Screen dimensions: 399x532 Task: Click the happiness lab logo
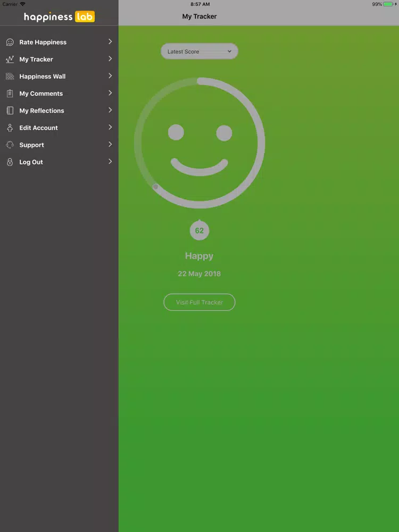click(x=60, y=16)
